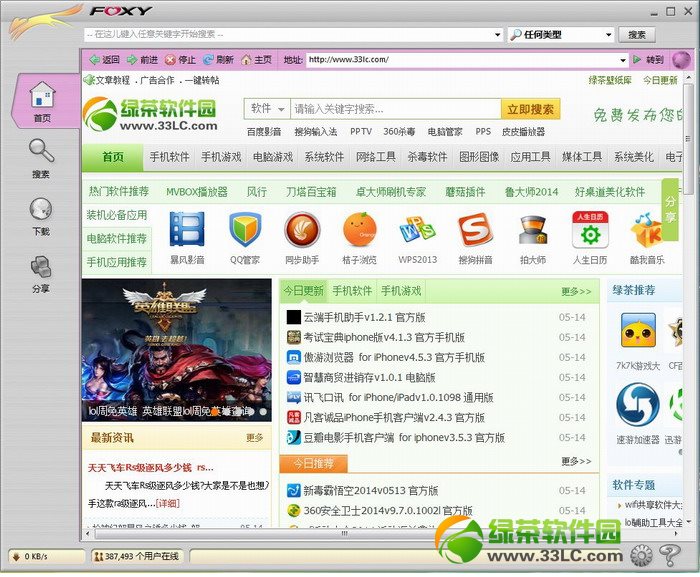Click the WPS2013 app icon

(417, 230)
